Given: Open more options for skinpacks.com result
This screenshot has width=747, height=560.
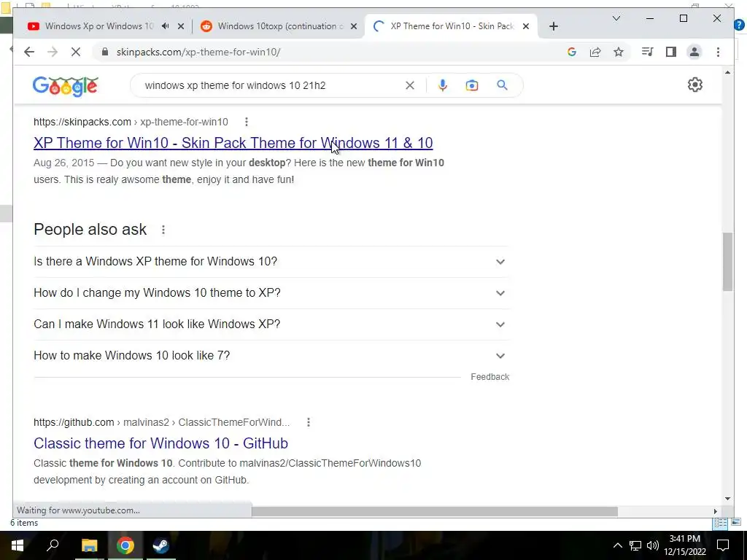Looking at the screenshot, I should pyautogui.click(x=247, y=122).
